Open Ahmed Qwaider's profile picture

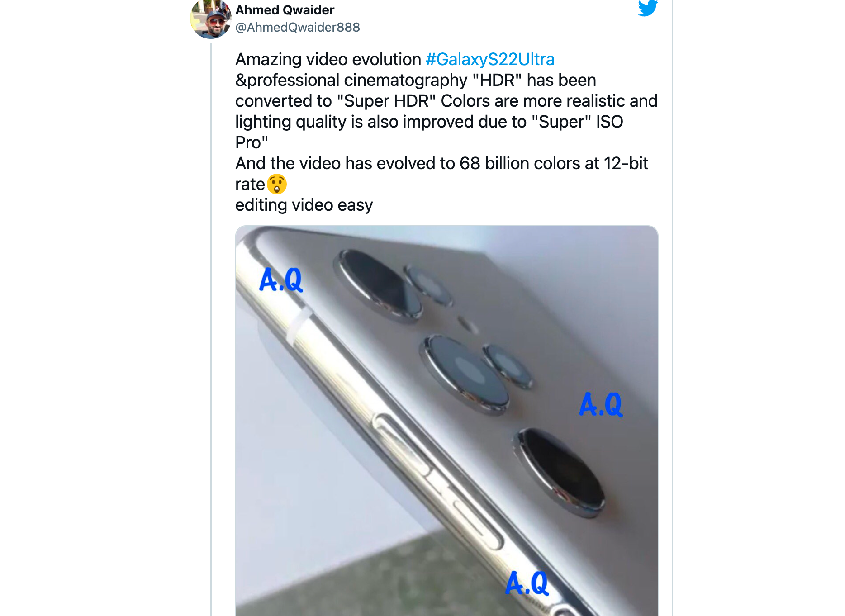coord(210,19)
